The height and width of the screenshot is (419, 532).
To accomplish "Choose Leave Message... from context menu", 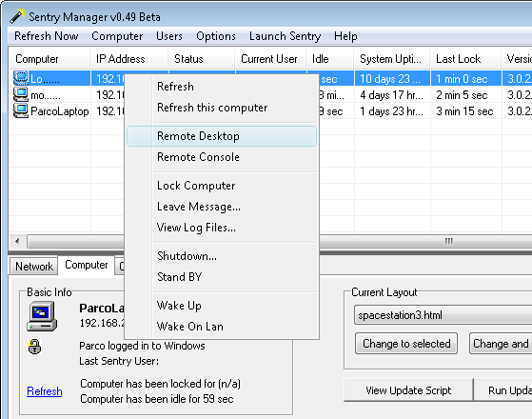I will point(222,207).
